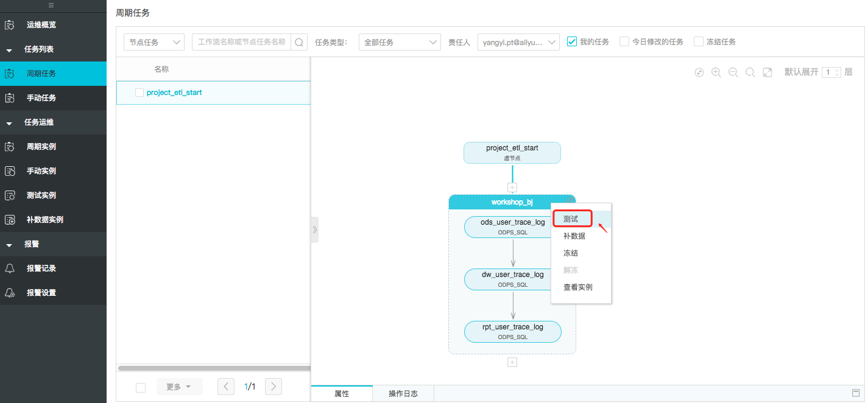The image size is (868, 403).
Task: Reset graph zoom with plain magnifier
Action: tap(750, 72)
